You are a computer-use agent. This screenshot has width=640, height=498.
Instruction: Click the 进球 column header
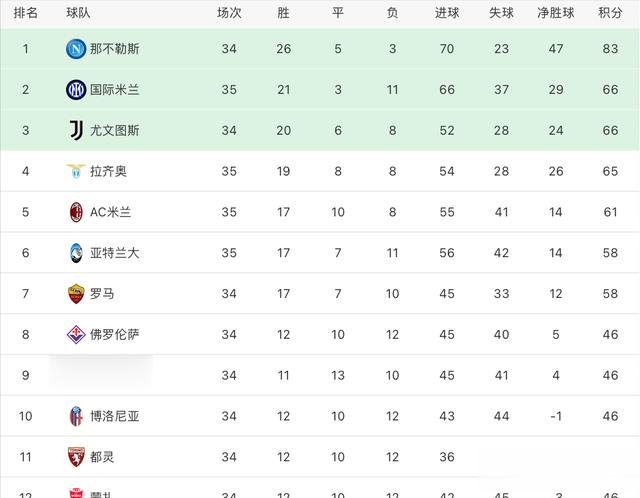447,13
